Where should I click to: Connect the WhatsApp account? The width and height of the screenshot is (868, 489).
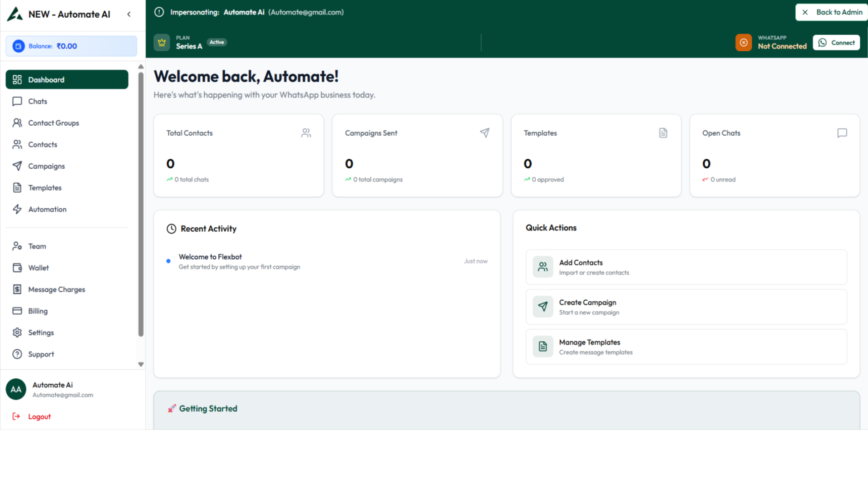836,43
